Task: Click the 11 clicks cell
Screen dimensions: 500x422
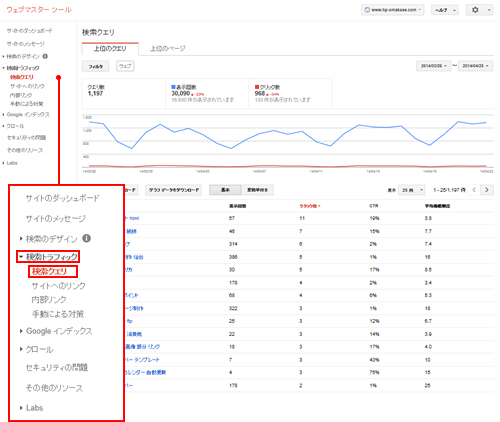Action: (302, 218)
